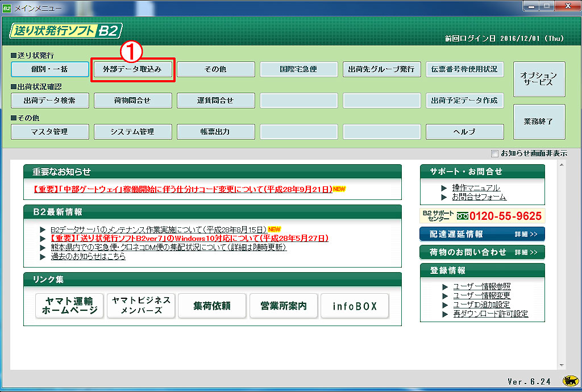Open 過去のお知らせはこちら link

point(88,256)
